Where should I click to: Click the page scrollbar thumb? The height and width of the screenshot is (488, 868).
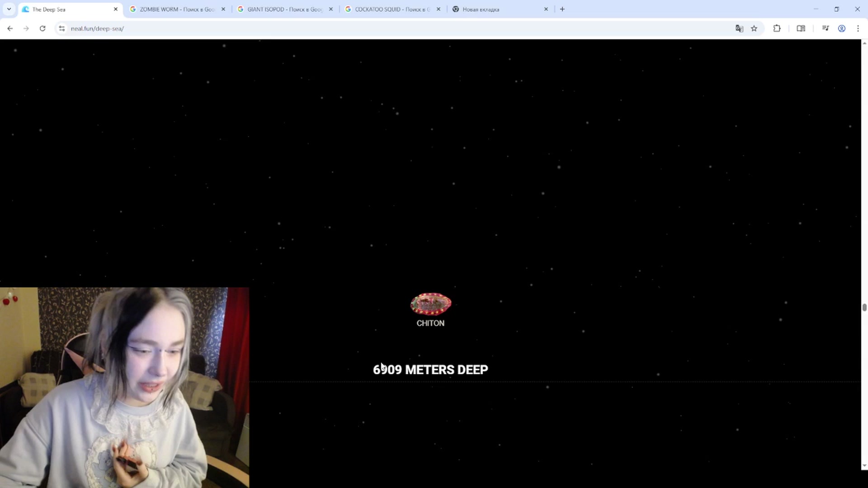pyautogui.click(x=864, y=308)
